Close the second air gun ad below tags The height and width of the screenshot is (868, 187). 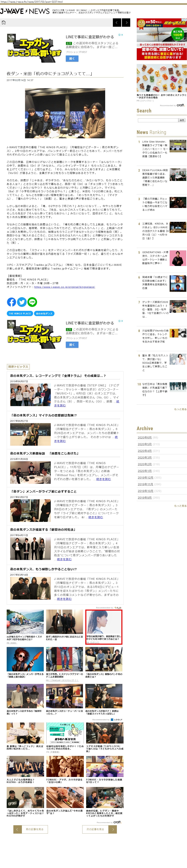coord(122,321)
